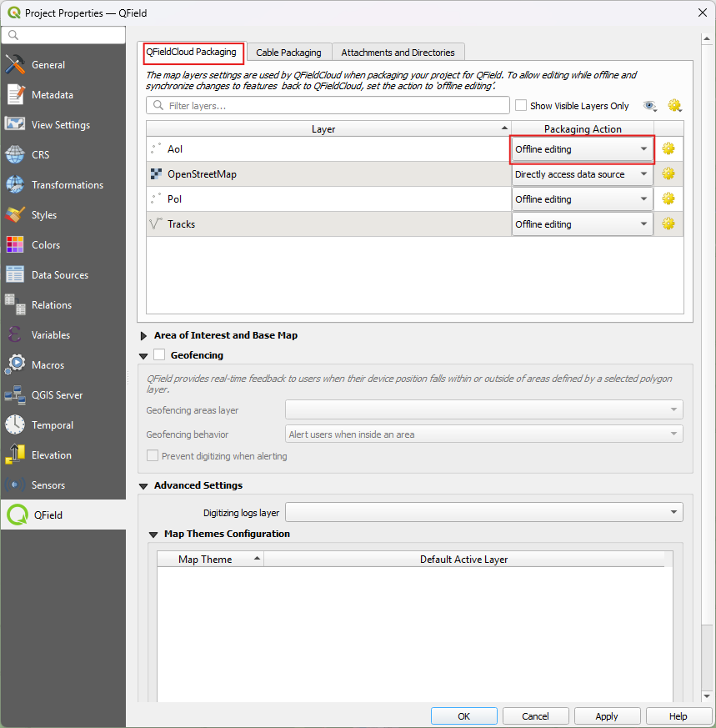Open settings gear for AoI layer
Screen dimensions: 716x728
(x=668, y=149)
